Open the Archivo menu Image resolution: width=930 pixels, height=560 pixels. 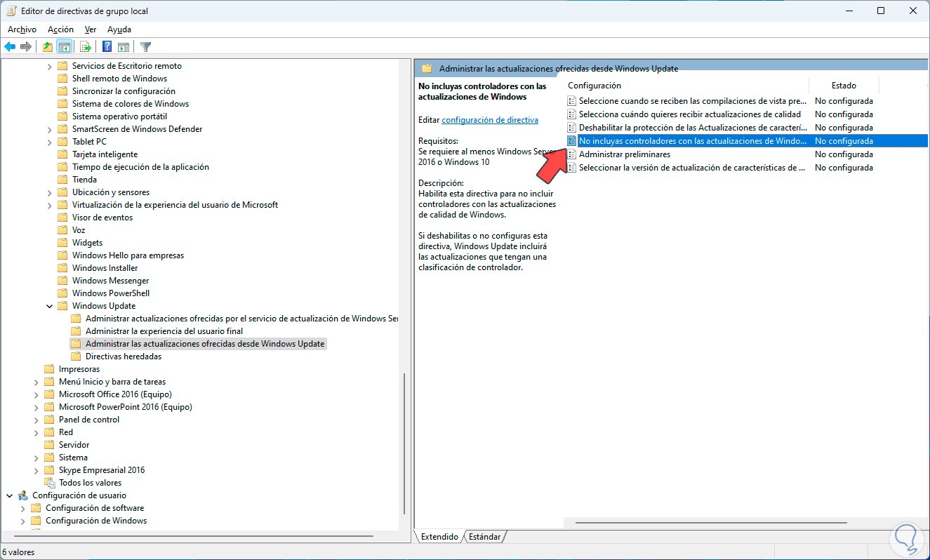click(22, 29)
